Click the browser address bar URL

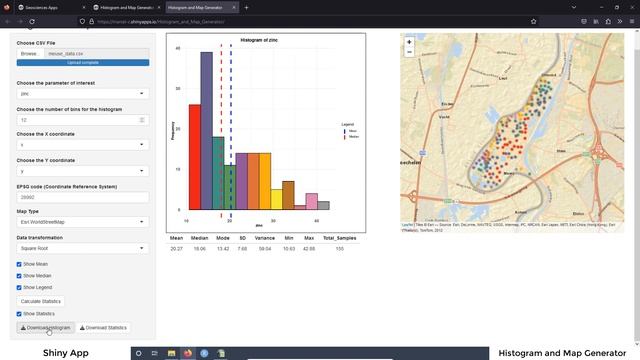161,22
